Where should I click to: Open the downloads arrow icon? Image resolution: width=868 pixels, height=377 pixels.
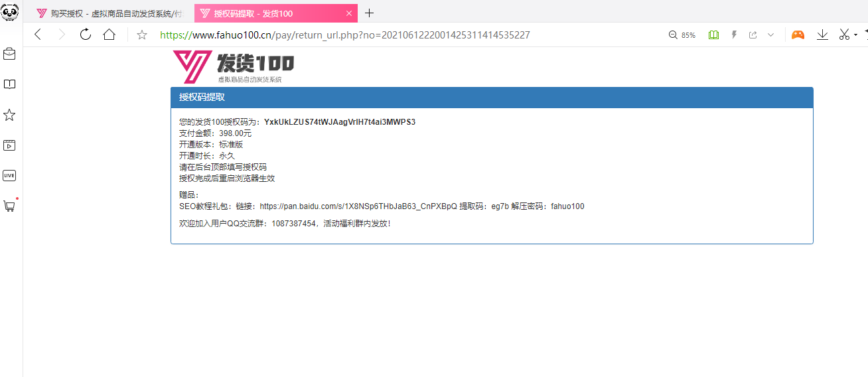(822, 35)
